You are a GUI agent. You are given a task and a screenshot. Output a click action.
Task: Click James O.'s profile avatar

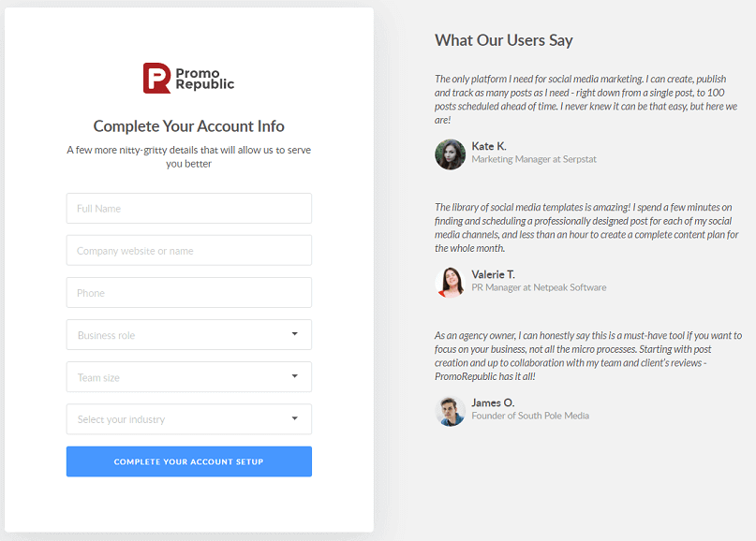click(x=451, y=410)
